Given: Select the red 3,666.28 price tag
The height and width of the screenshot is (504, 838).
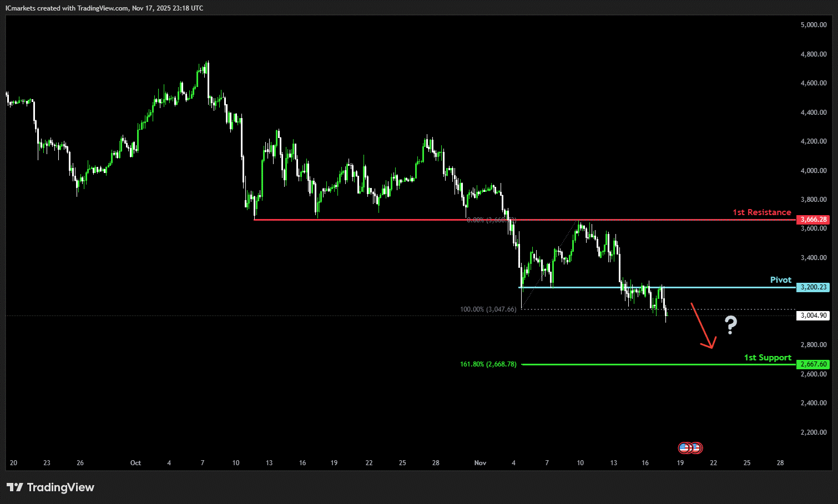Looking at the screenshot, I should pyautogui.click(x=813, y=220).
